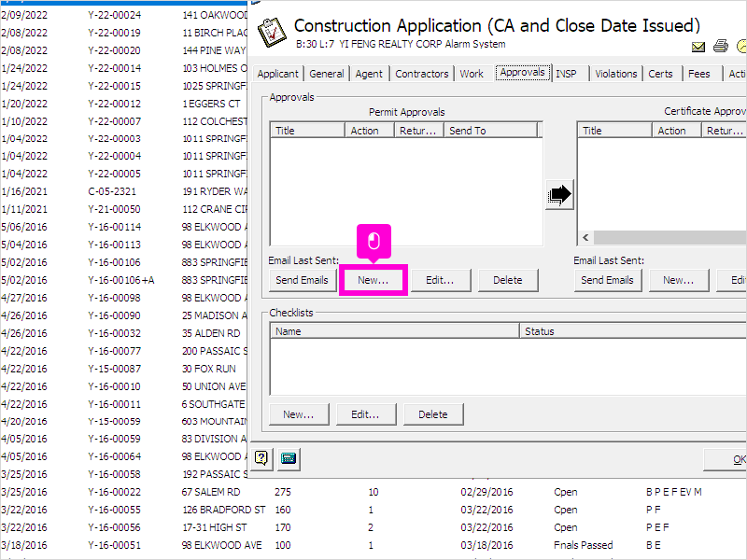Click the Send To column header
Image resolution: width=747 pixels, height=560 pixels.
click(x=491, y=131)
